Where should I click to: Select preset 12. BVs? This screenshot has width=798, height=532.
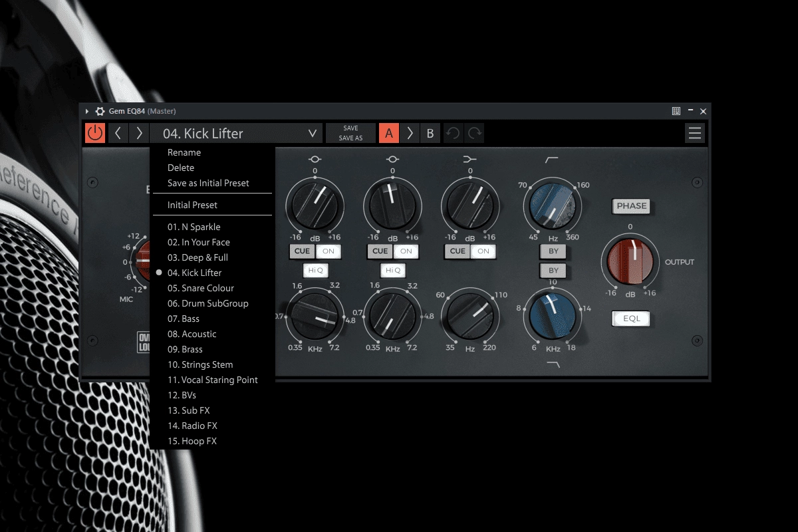pos(182,395)
